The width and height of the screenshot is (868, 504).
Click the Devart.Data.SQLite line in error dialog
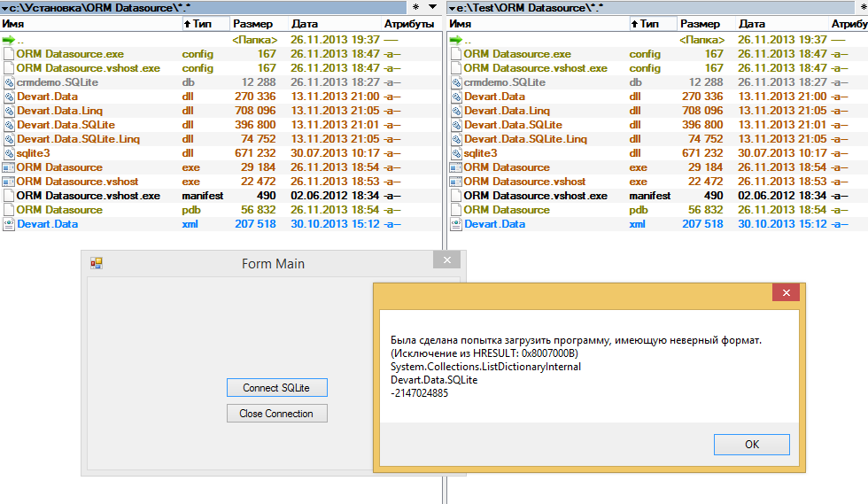click(x=434, y=380)
